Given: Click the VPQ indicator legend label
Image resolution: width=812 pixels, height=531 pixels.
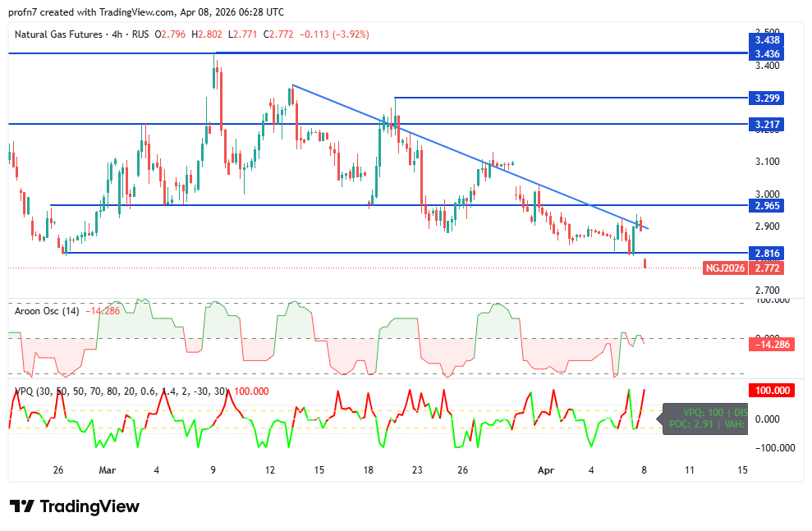Looking at the screenshot, I should [x=122, y=391].
